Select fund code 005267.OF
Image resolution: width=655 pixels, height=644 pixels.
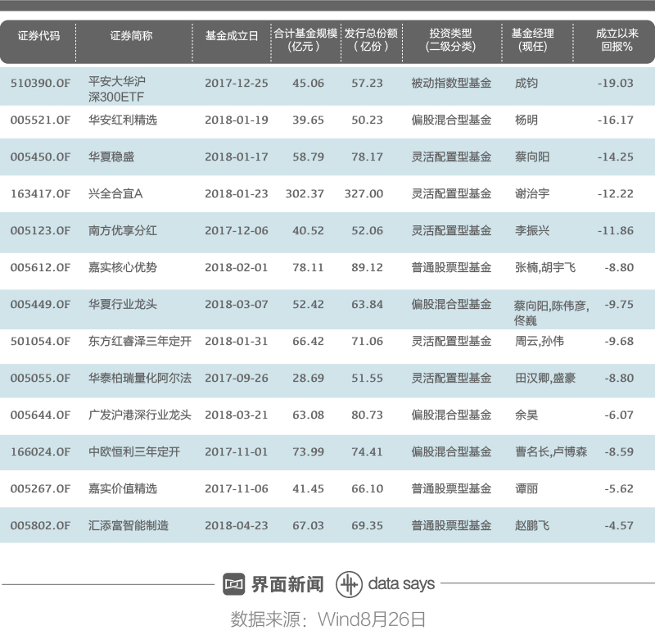(x=40, y=488)
